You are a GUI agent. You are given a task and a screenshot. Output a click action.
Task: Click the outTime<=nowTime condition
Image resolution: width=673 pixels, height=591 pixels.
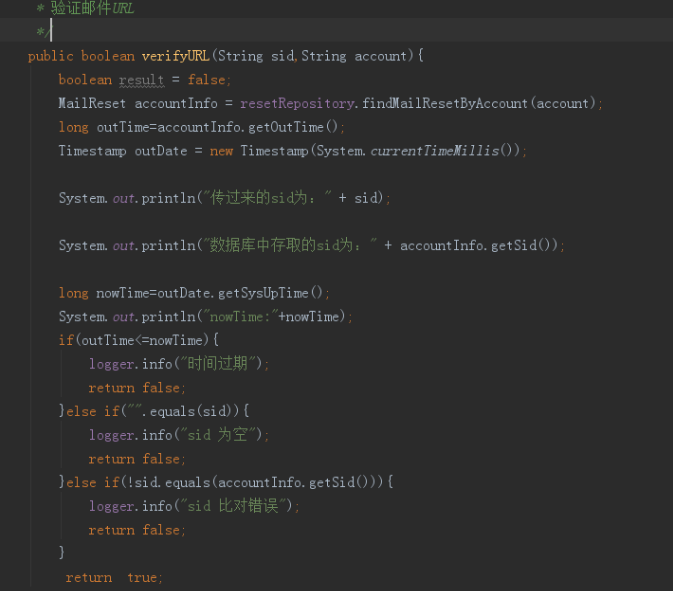[142, 340]
